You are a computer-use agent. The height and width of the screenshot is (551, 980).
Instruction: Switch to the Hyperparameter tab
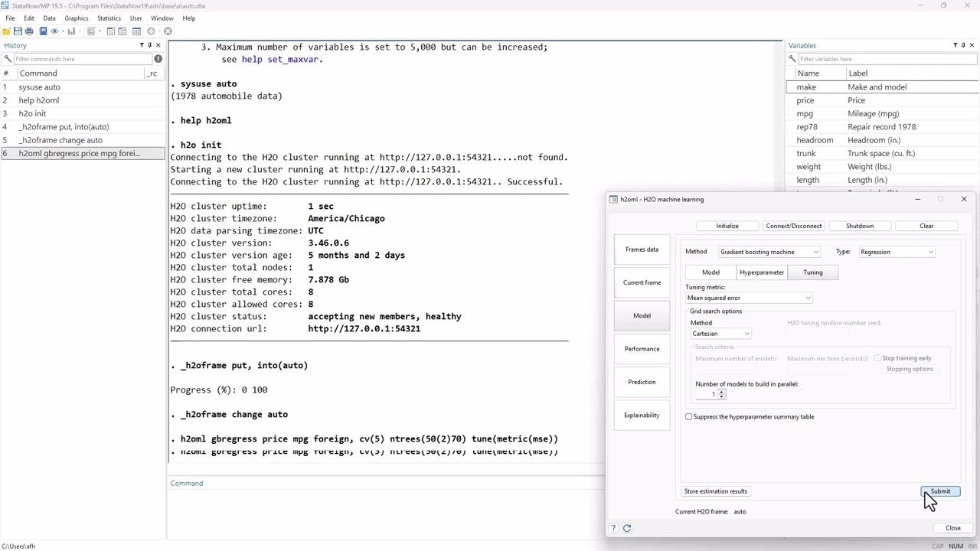(x=762, y=272)
